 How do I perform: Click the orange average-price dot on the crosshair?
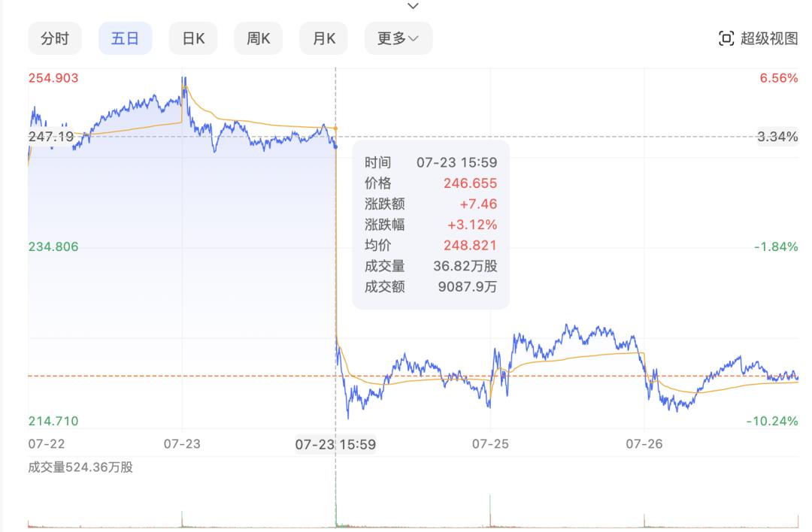tap(335, 129)
